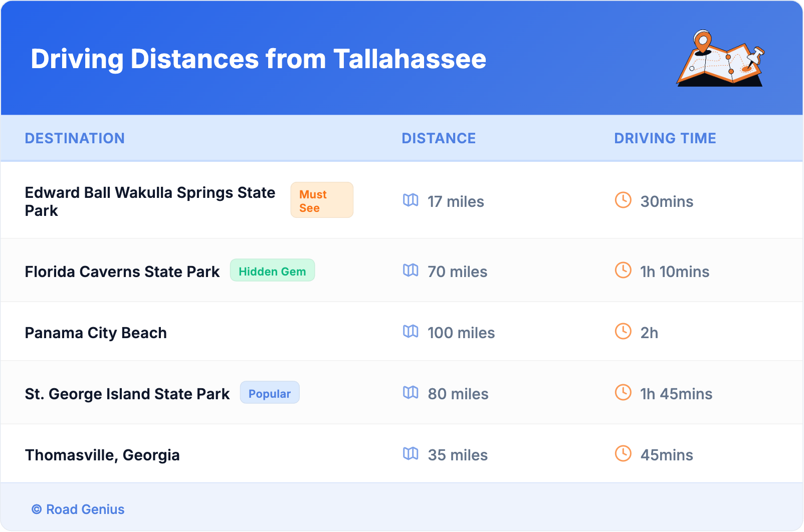Select the Thomasville, Georgia destination
The height and width of the screenshot is (532, 804).
pos(102,455)
